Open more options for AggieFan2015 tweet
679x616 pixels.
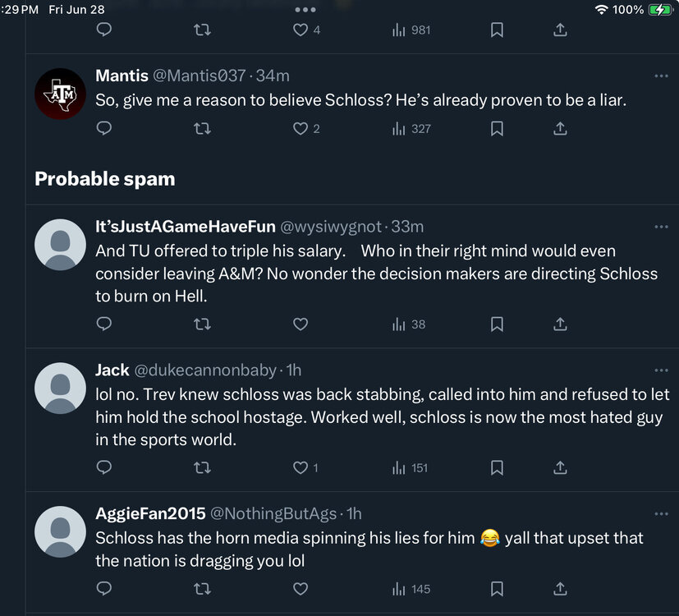tap(661, 514)
